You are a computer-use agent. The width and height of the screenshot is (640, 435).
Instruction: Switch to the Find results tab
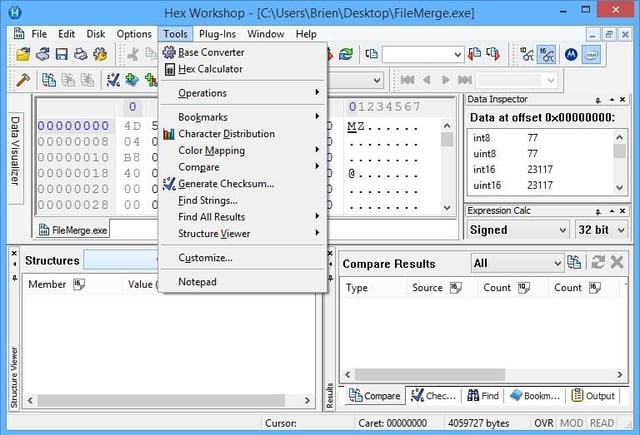[483, 396]
